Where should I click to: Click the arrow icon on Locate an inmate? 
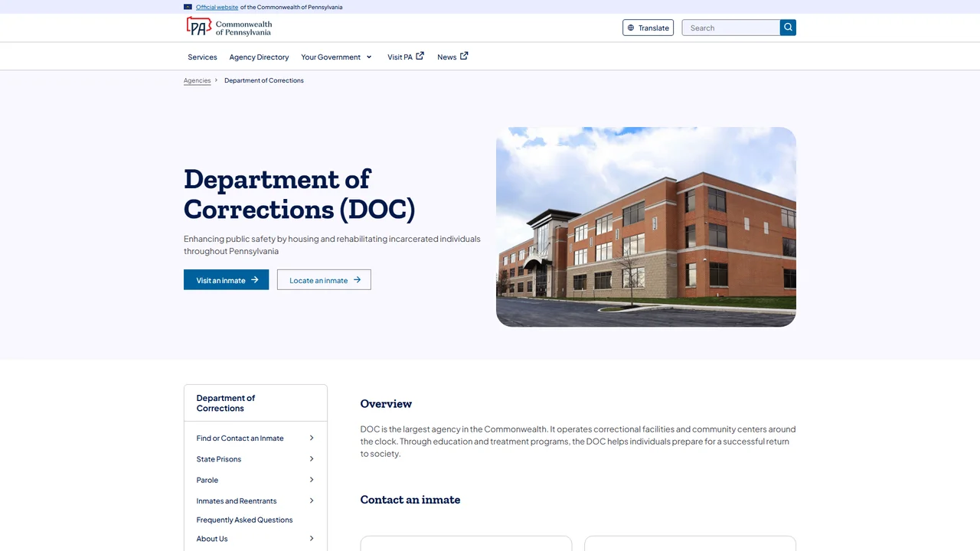point(357,280)
